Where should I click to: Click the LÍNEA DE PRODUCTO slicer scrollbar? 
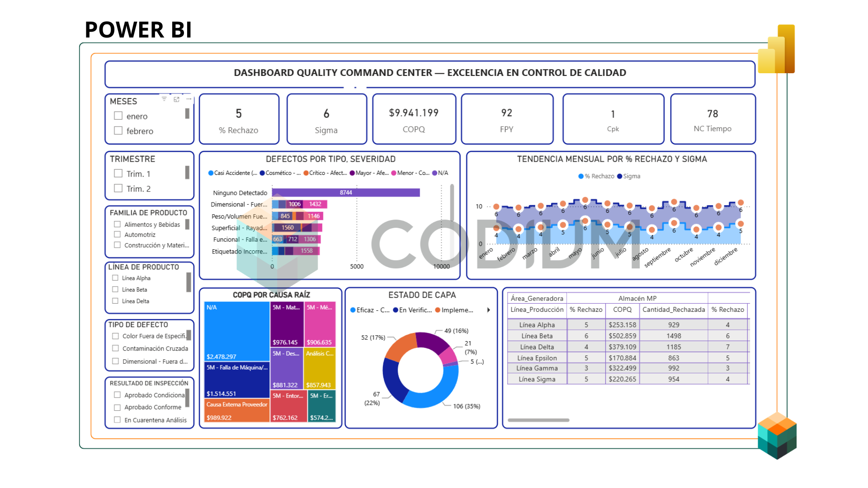pyautogui.click(x=189, y=282)
